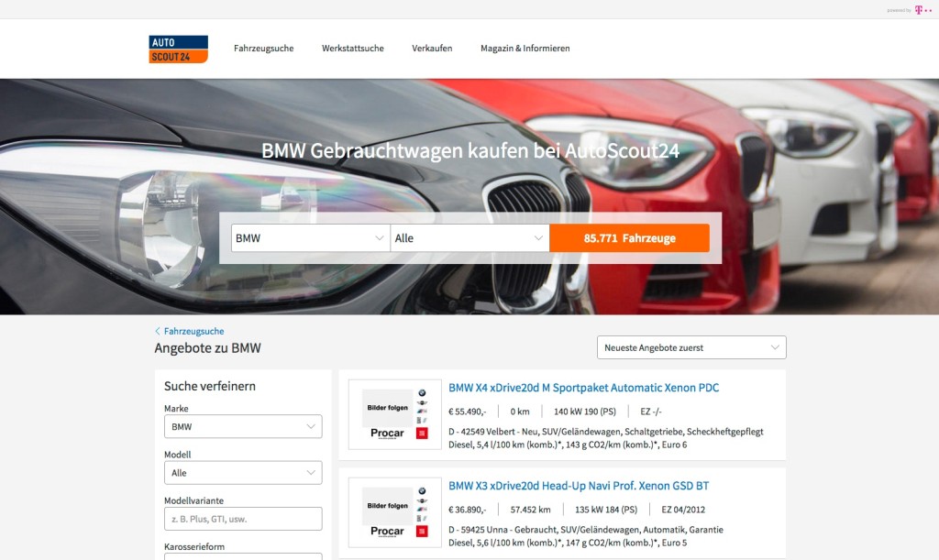The image size is (939, 560).
Task: Click the back chevron beside Fahrzeugsuche breadcrumb
Action: click(x=158, y=331)
